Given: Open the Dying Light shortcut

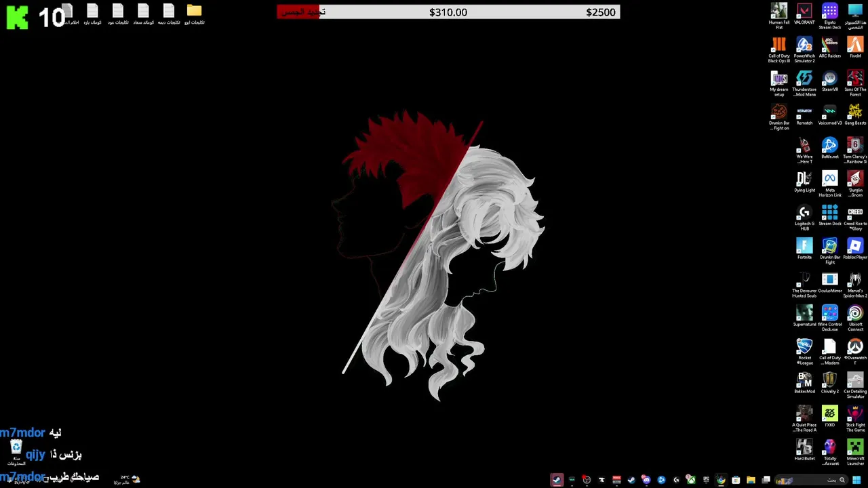Looking at the screenshot, I should coord(804,182).
